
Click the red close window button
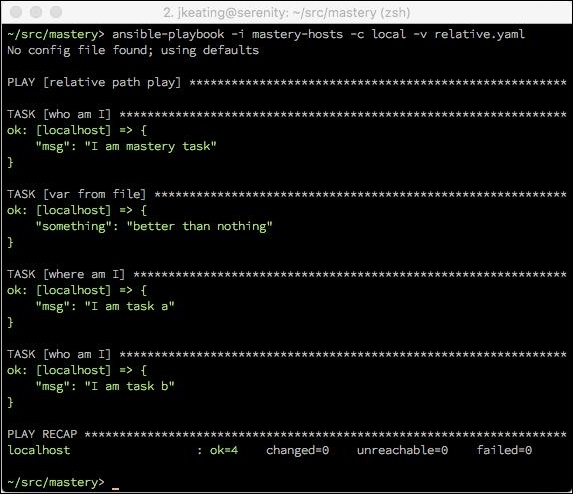[16, 12]
